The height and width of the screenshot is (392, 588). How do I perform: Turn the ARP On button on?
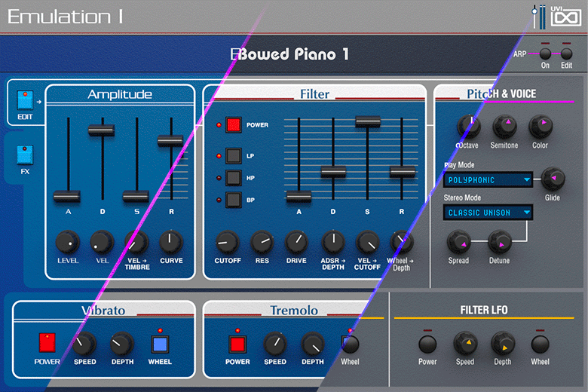click(545, 54)
